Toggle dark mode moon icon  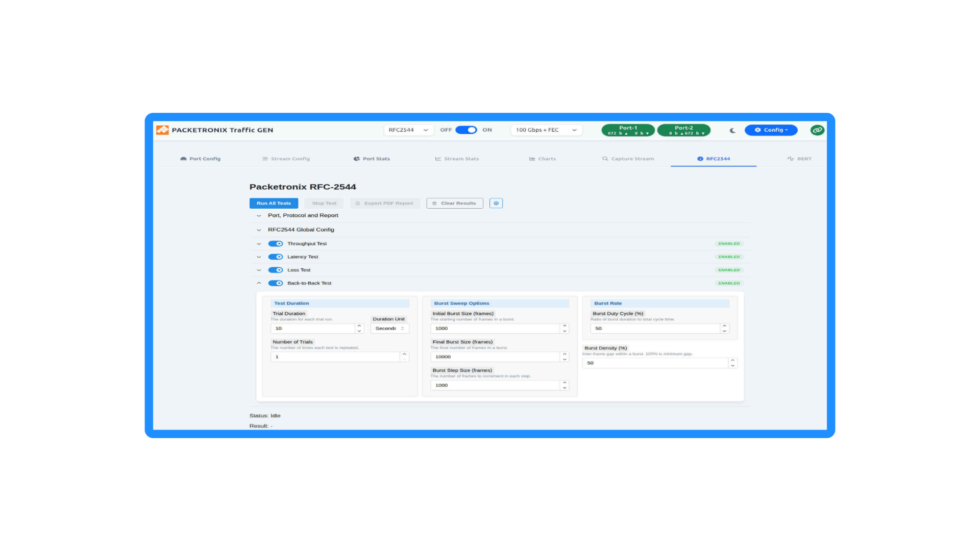(732, 130)
